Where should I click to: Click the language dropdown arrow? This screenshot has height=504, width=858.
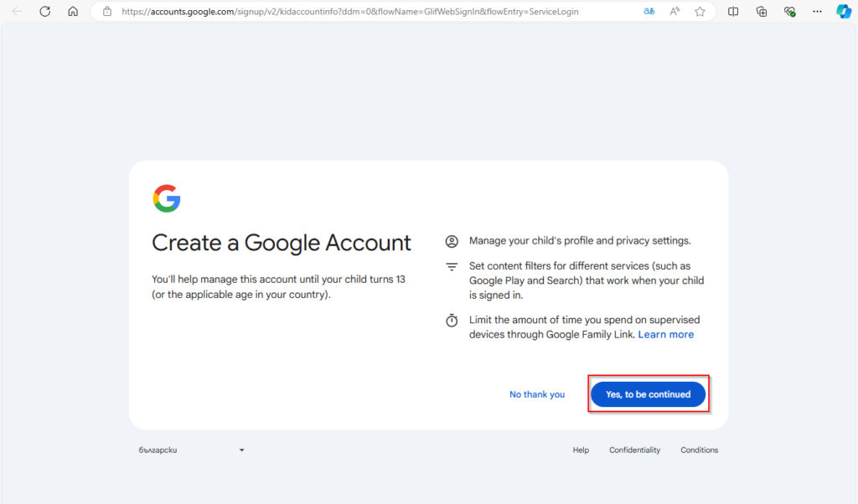241,450
